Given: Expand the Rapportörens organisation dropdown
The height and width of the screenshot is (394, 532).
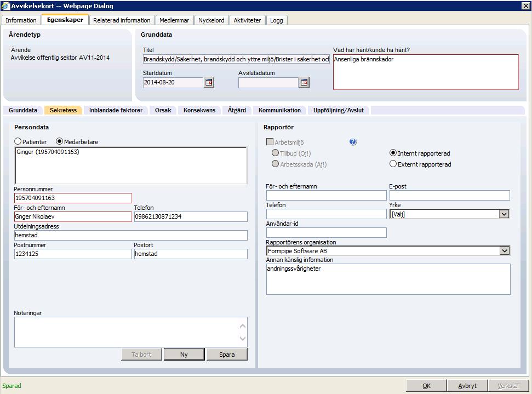Looking at the screenshot, I should click(505, 251).
